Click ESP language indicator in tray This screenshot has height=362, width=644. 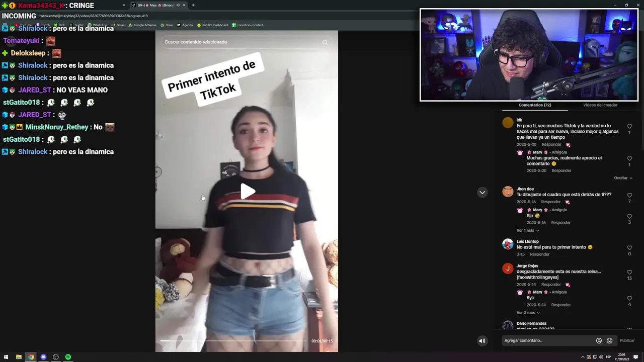pyautogui.click(x=608, y=357)
